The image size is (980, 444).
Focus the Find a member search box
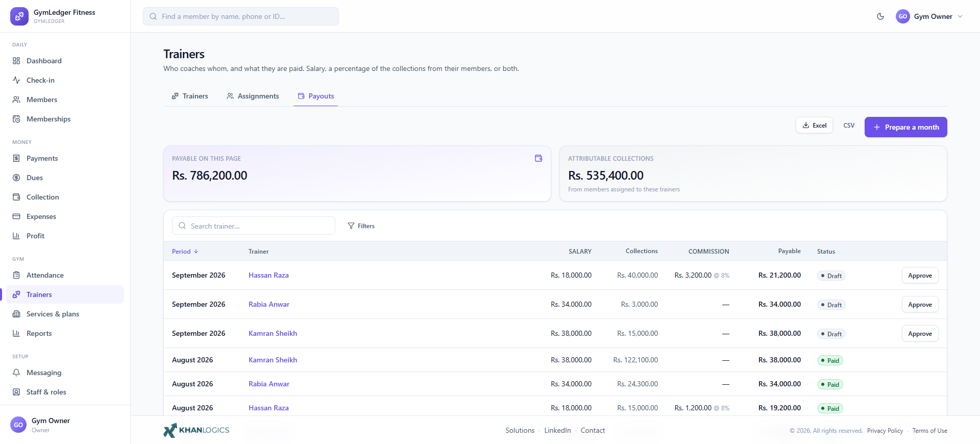click(241, 16)
